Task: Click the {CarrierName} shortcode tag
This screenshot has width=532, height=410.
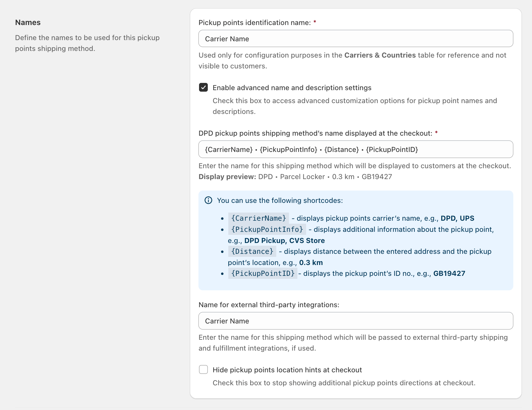Action: pyautogui.click(x=258, y=218)
